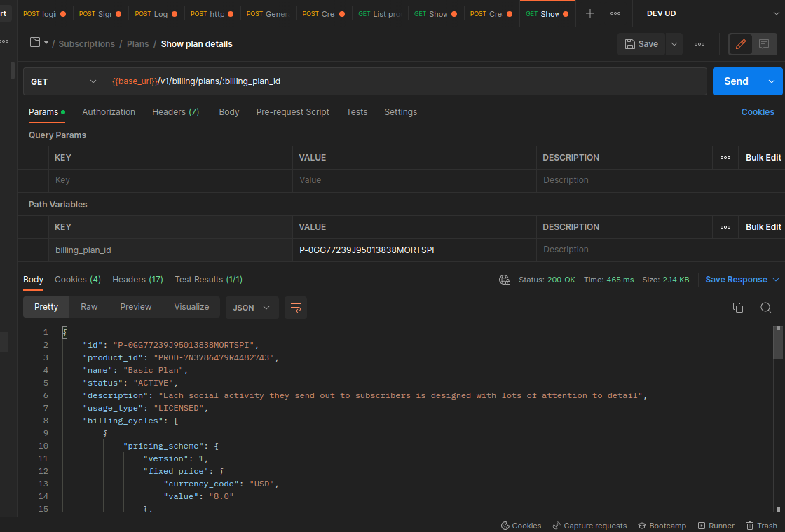This screenshot has height=532, width=785.
Task: Open the Cookies link beside request tabs
Action: tap(758, 112)
